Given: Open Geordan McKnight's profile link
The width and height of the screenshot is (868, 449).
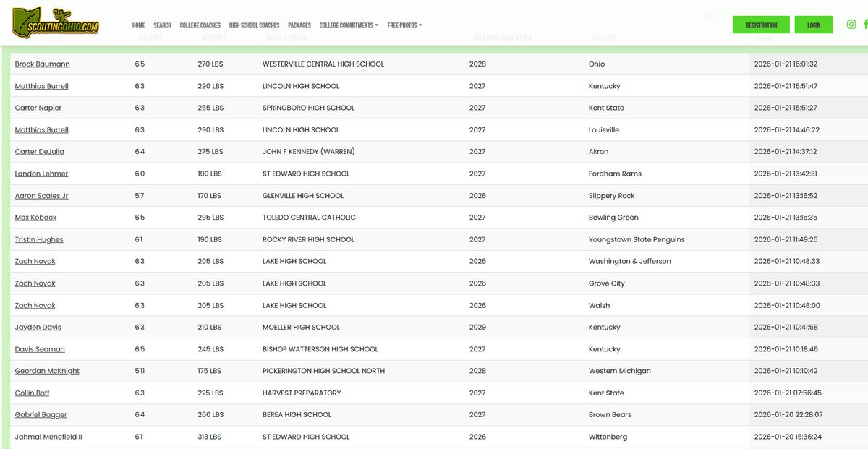Looking at the screenshot, I should click(x=47, y=371).
